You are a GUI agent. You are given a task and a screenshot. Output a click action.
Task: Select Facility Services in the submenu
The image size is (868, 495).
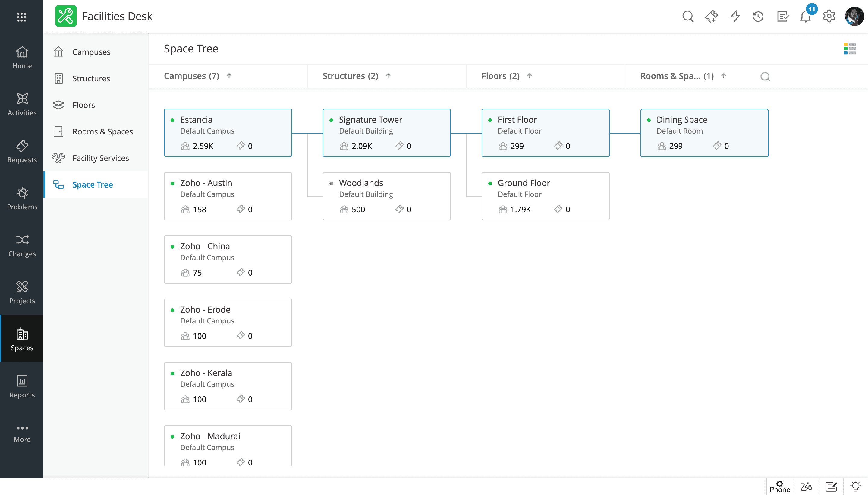[96, 158]
